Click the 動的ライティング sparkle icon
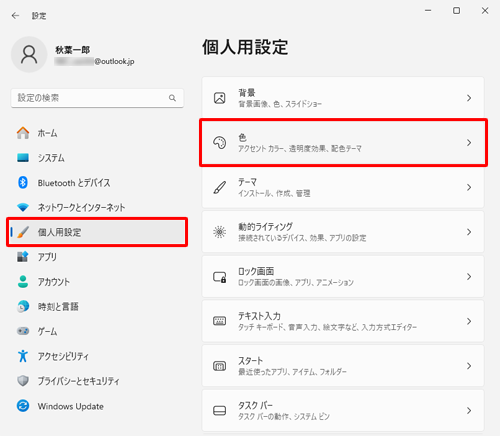This screenshot has height=436, width=500. coord(219,232)
